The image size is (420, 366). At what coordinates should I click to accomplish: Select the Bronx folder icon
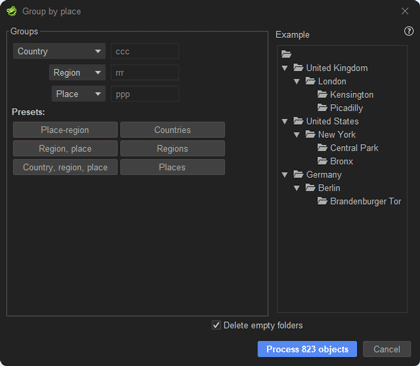pyautogui.click(x=322, y=161)
